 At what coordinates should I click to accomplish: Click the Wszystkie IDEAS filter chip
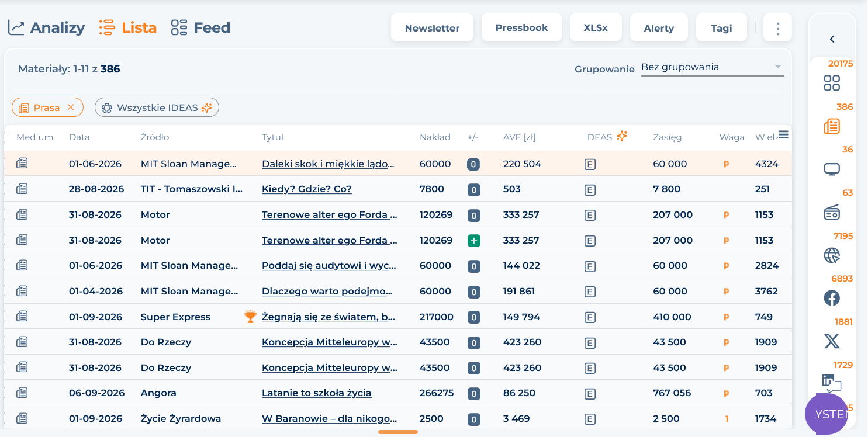tap(157, 107)
